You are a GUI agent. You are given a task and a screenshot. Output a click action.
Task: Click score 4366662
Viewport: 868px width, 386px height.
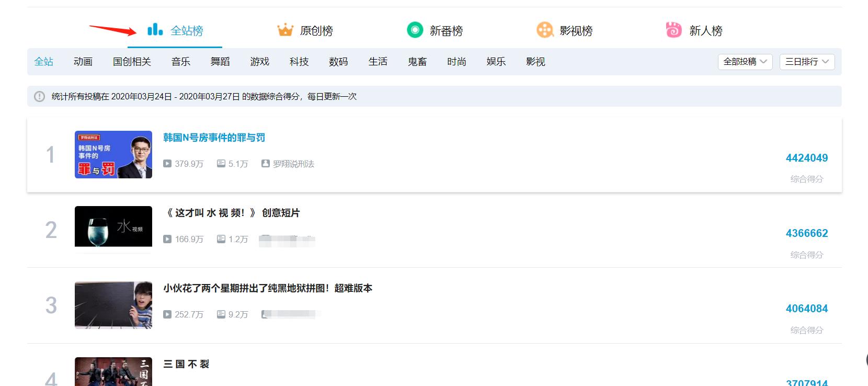(807, 233)
